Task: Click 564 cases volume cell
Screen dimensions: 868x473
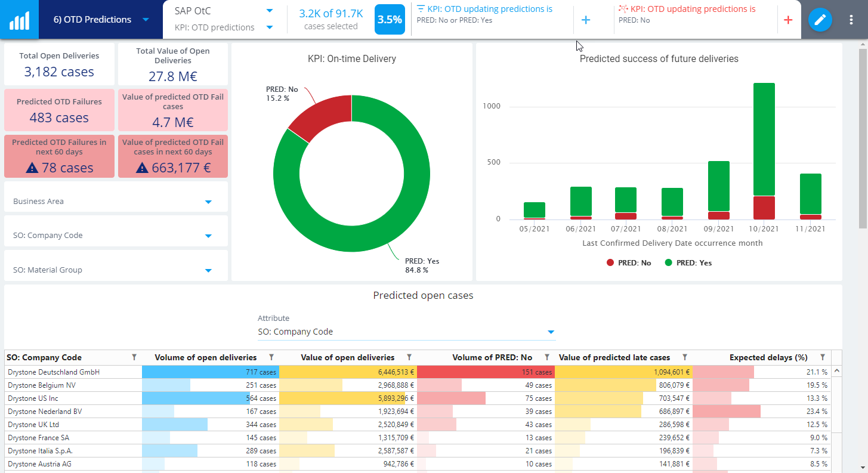Action: pyautogui.click(x=211, y=398)
